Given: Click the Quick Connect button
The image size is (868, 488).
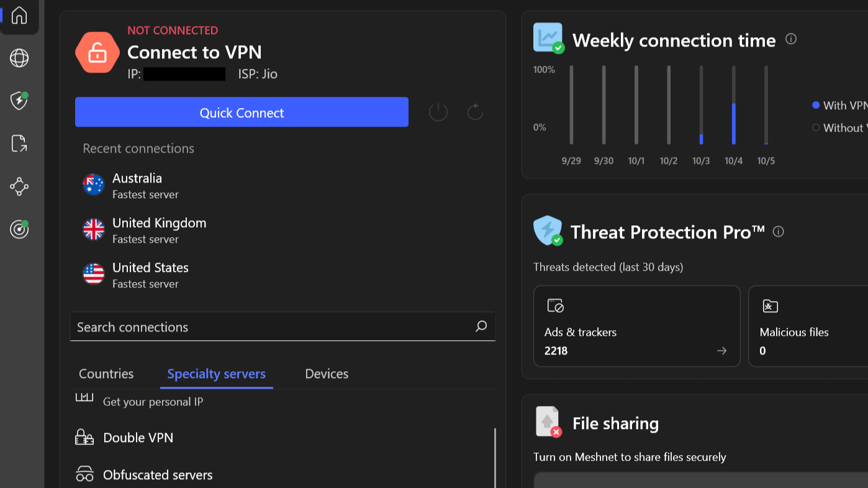Looking at the screenshot, I should [x=242, y=112].
